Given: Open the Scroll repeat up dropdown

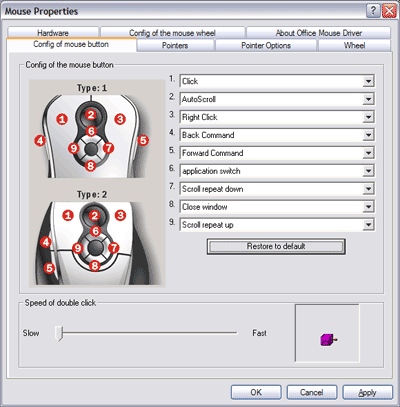Looking at the screenshot, I should [368, 225].
